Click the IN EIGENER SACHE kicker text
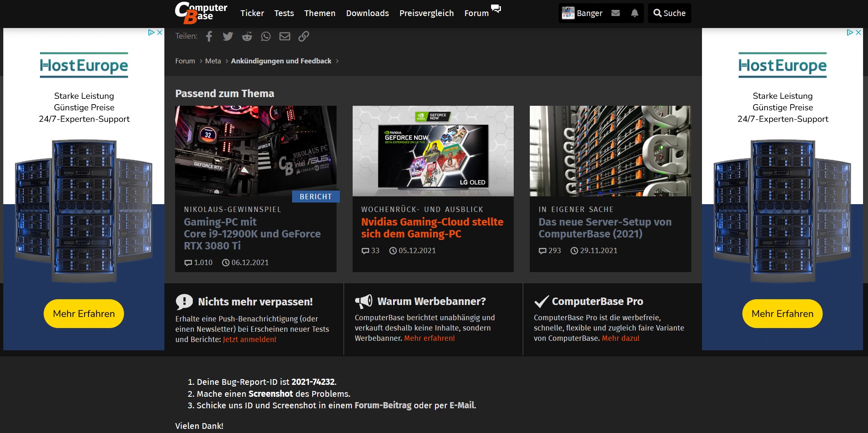The height and width of the screenshot is (433, 868). [576, 210]
